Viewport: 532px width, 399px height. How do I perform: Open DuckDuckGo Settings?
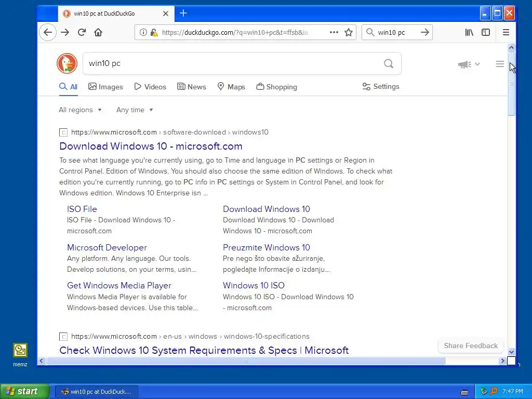tap(381, 87)
